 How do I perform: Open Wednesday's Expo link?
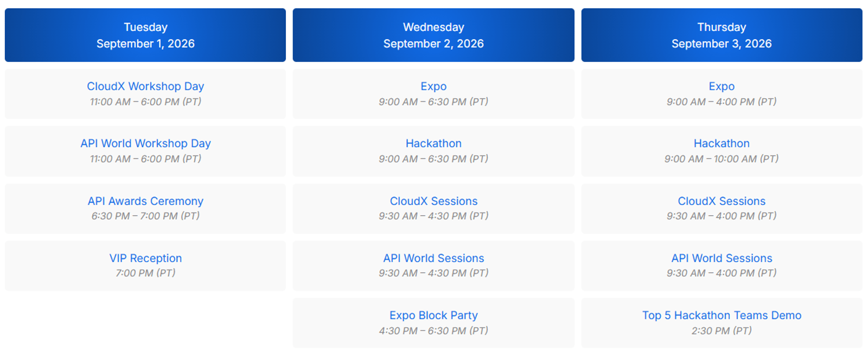point(433,86)
